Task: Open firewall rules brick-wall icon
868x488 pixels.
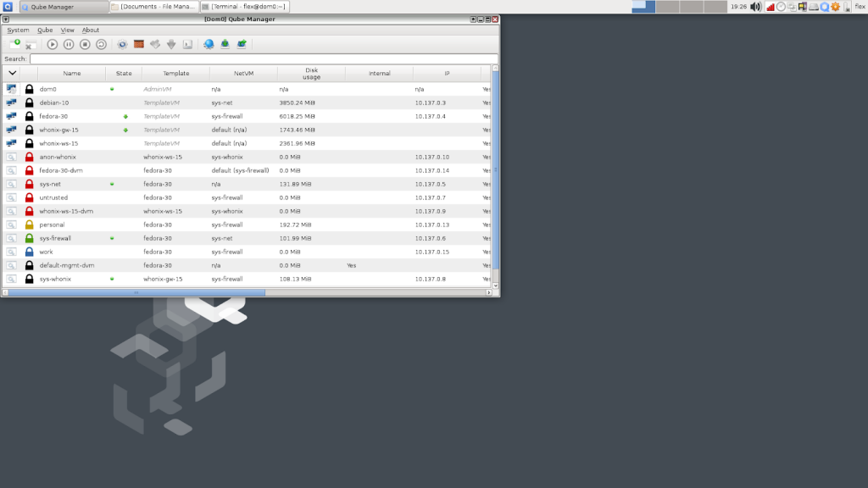Action: coord(139,44)
